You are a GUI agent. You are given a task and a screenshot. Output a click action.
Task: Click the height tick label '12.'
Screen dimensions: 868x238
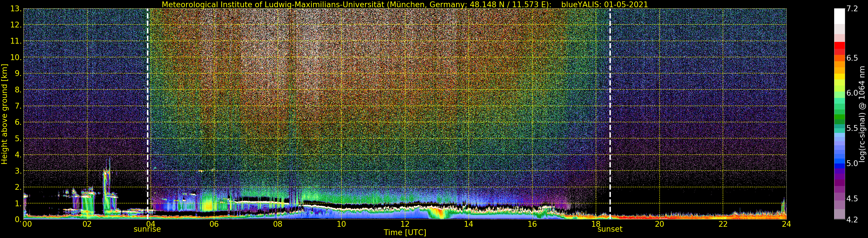[x=16, y=25]
